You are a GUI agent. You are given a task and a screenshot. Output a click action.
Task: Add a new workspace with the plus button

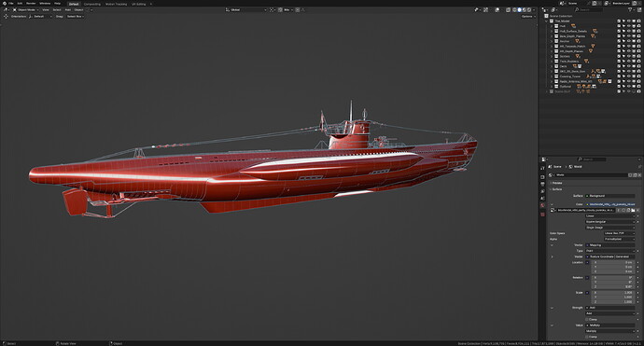pyautogui.click(x=150, y=4)
